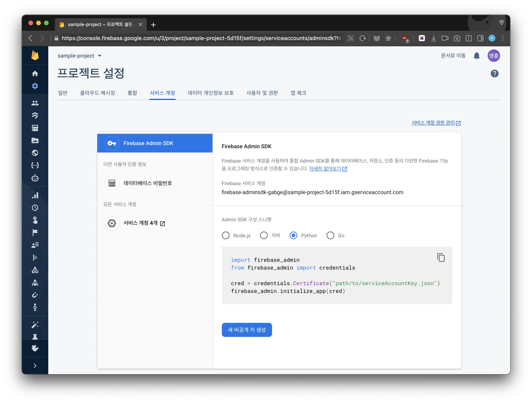The height and width of the screenshot is (403, 532).
Task: Open Hosting globe icon in sidebar
Action: click(x=35, y=153)
